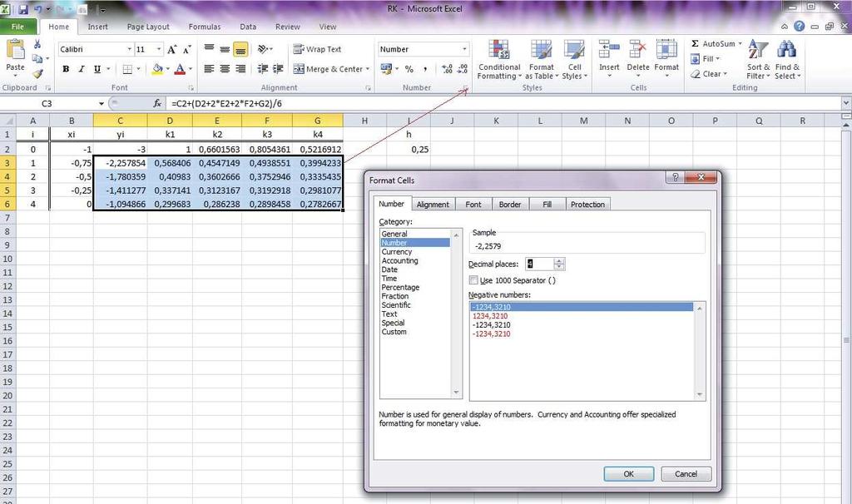This screenshot has width=852, height=504.
Task: Click the Decimal places input field
Action: click(539, 264)
